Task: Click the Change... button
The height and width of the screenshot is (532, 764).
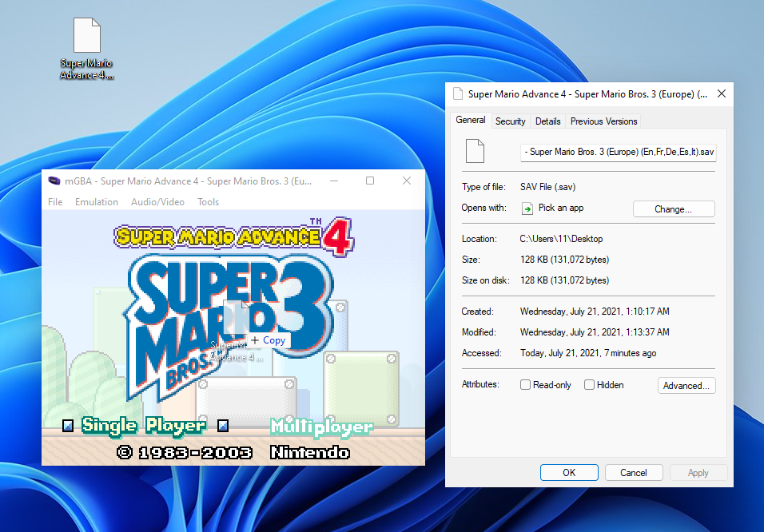Action: tap(674, 209)
